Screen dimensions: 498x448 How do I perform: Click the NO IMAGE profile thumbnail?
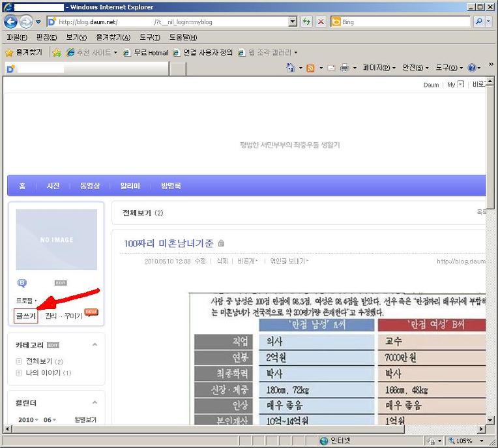coord(57,239)
